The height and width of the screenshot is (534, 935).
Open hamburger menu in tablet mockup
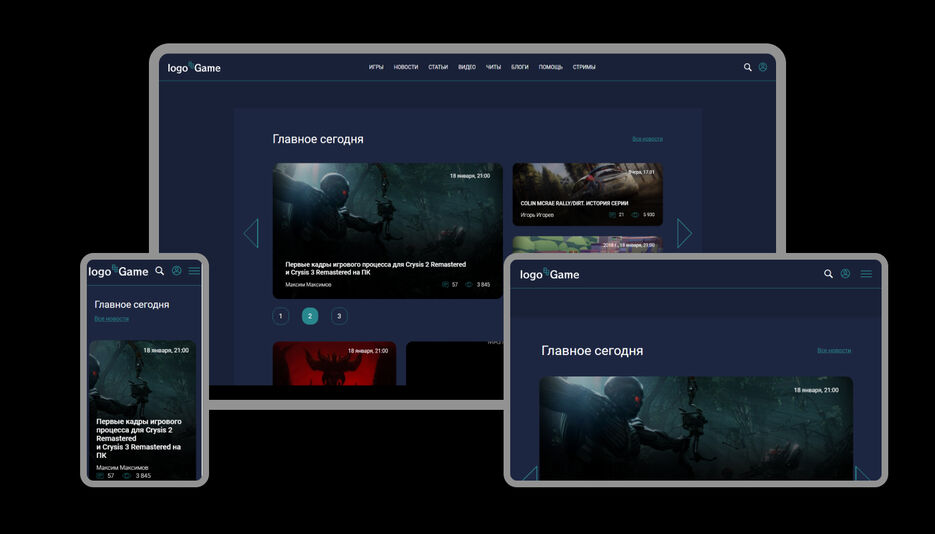[866, 274]
